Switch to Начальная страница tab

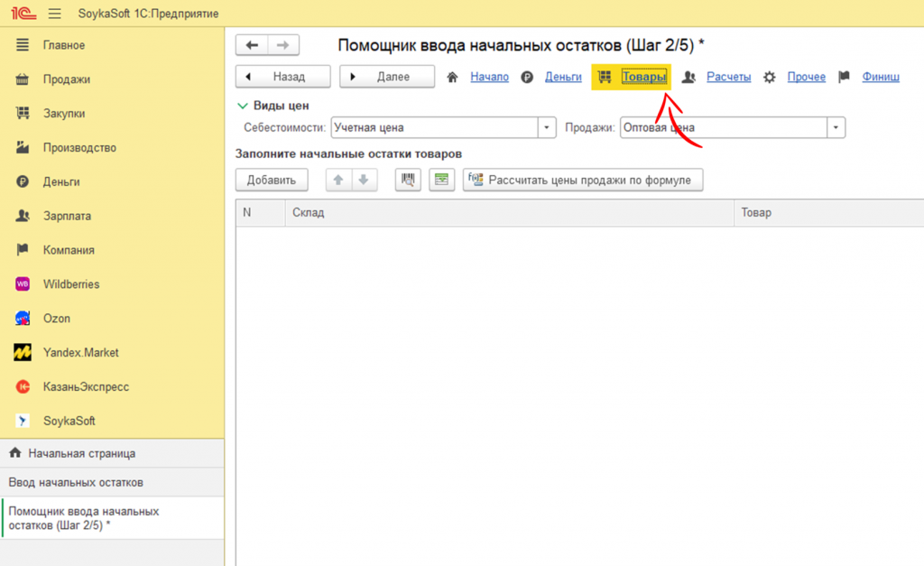pyautogui.click(x=81, y=453)
